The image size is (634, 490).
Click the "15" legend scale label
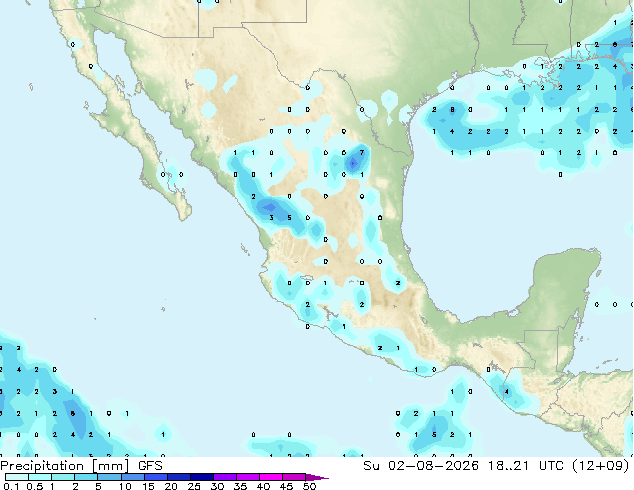(148, 486)
